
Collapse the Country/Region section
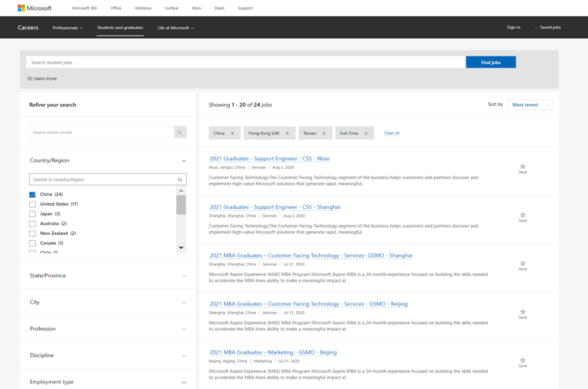184,161
